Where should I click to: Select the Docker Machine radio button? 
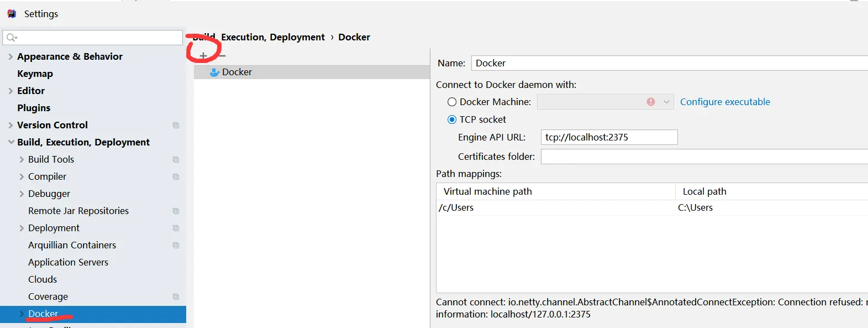(452, 102)
